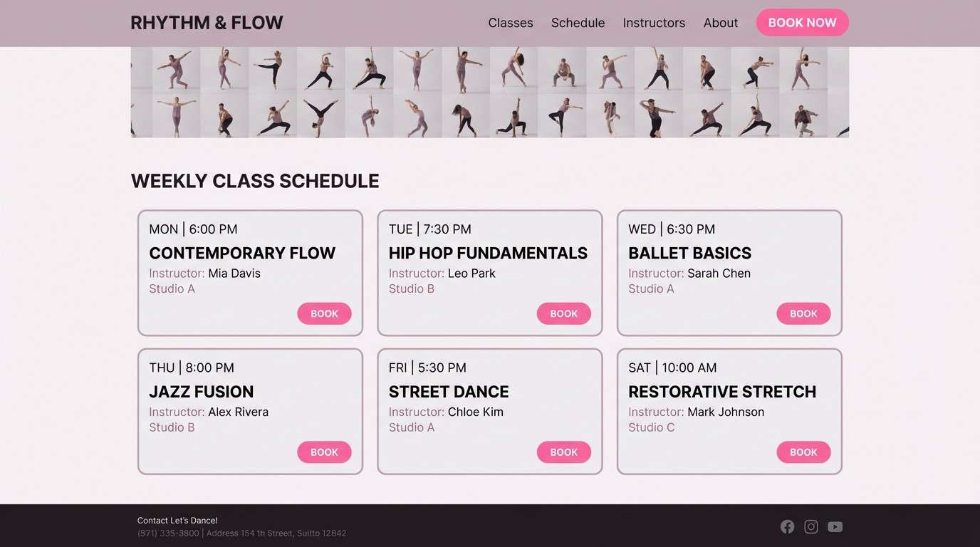Image resolution: width=980 pixels, height=547 pixels.
Task: Book the Street Dance class
Action: click(x=563, y=452)
